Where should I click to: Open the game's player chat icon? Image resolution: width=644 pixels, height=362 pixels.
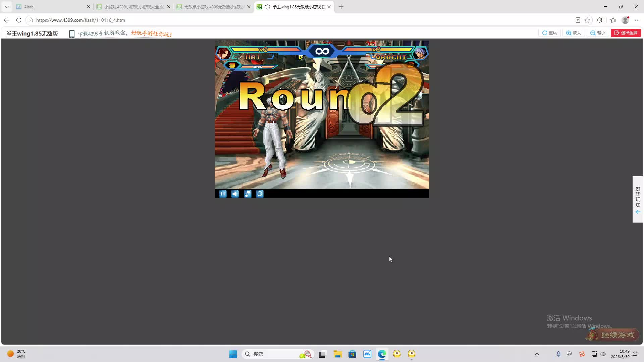[x=248, y=194]
